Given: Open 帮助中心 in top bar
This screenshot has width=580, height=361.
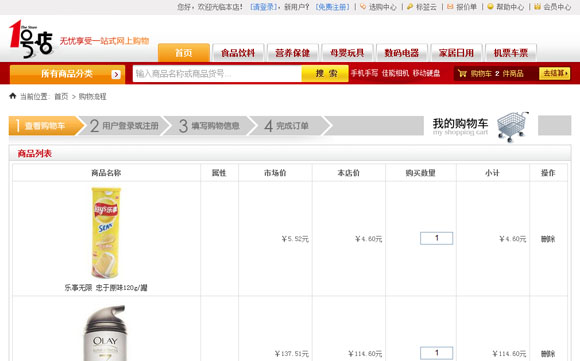Looking at the screenshot, I should (x=510, y=7).
